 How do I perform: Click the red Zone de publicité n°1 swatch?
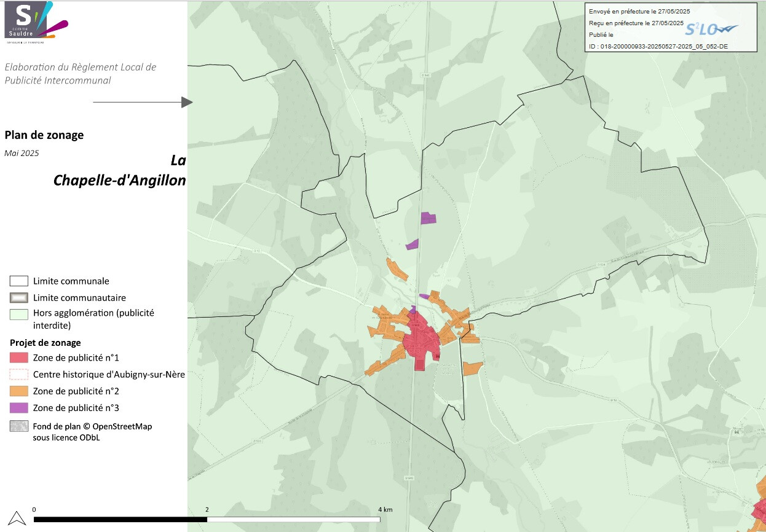point(18,358)
